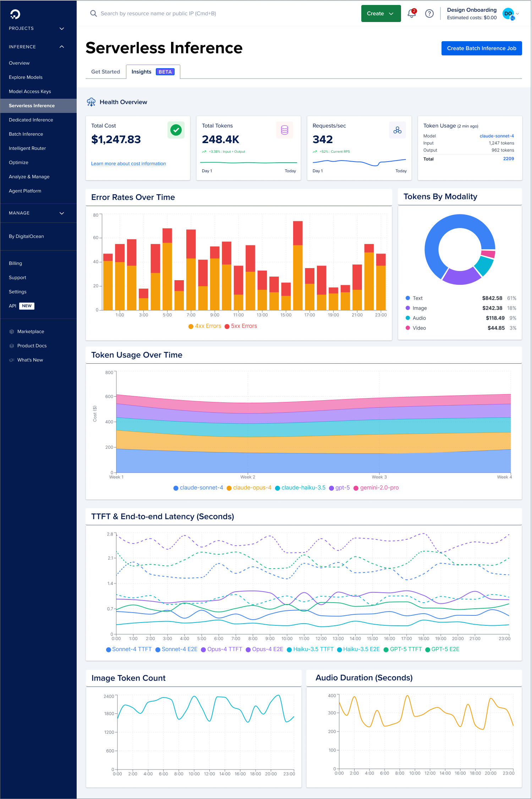Open Learn more about cost information link
Image resolution: width=532 pixels, height=799 pixels.
[128, 164]
